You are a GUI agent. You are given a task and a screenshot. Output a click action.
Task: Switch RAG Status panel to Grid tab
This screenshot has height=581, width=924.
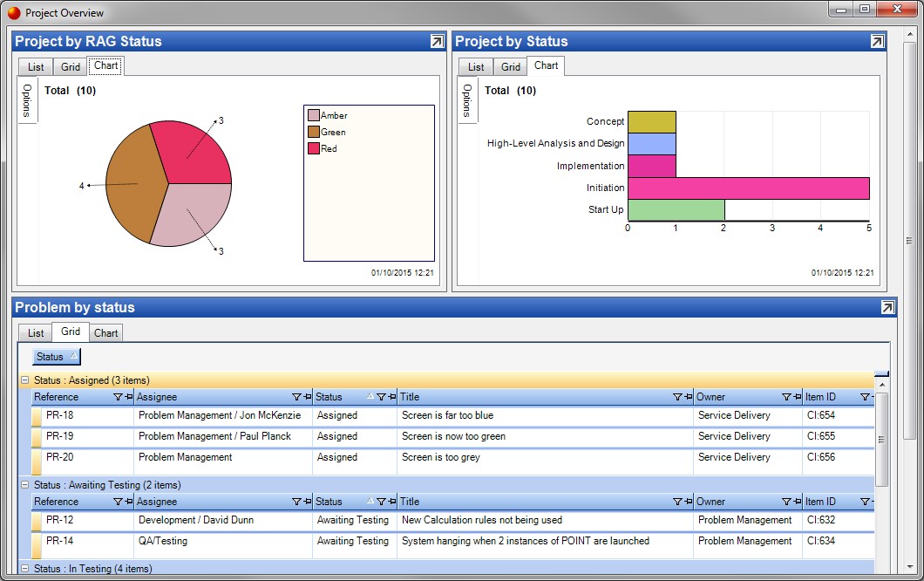[x=70, y=66]
